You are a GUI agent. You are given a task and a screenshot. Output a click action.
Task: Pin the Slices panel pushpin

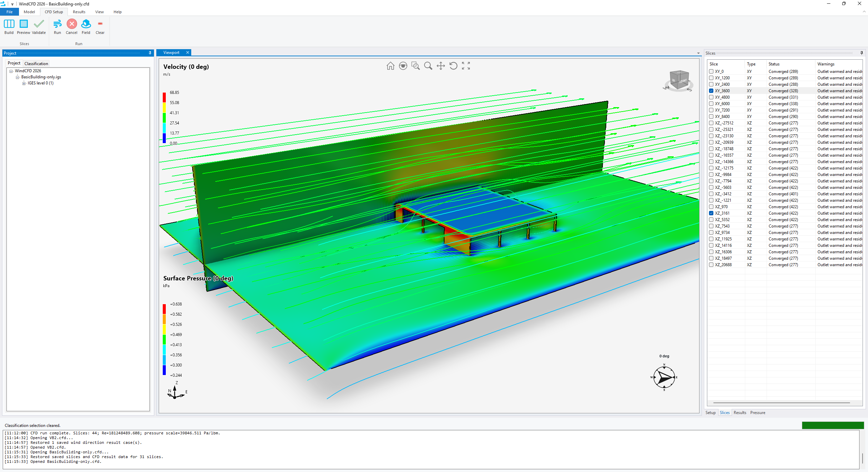[862, 53]
